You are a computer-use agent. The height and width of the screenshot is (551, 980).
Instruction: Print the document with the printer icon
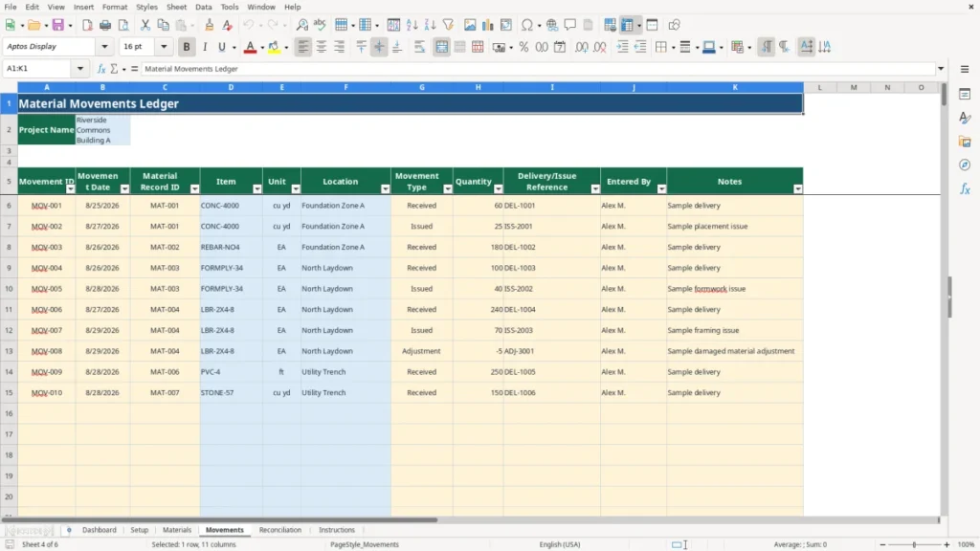pyautogui.click(x=105, y=25)
